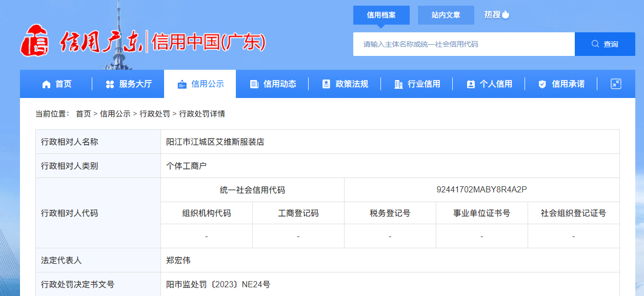Click 信用公示 in the breadcrumb path
644x296 pixels.
pyautogui.click(x=115, y=114)
